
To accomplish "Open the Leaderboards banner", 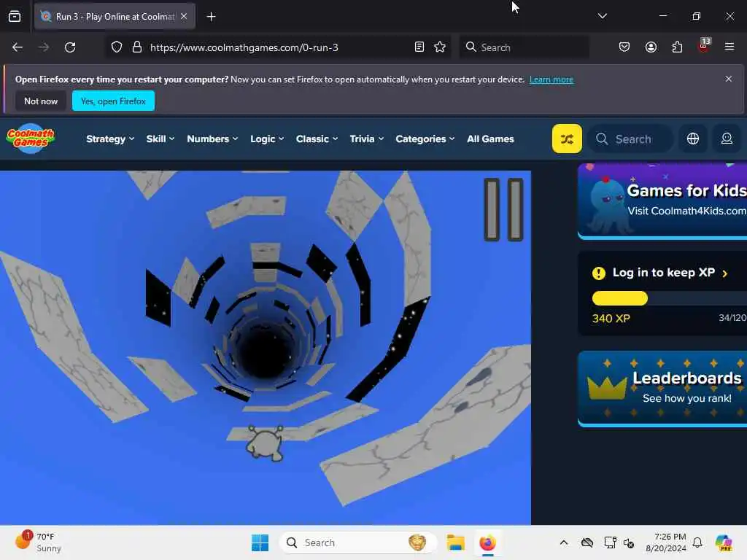I will click(662, 388).
